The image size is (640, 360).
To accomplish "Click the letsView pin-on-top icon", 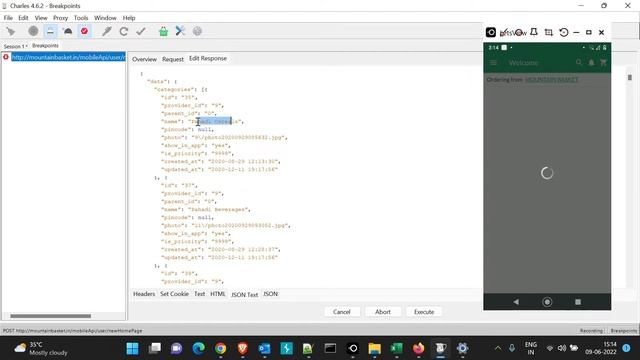I will pyautogui.click(x=533, y=32).
